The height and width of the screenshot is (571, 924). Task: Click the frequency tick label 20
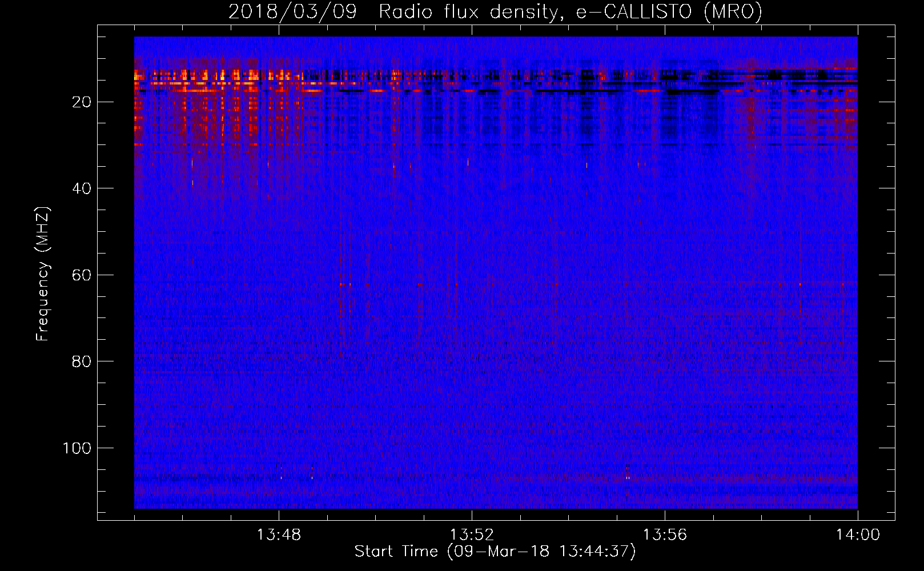[x=82, y=102]
